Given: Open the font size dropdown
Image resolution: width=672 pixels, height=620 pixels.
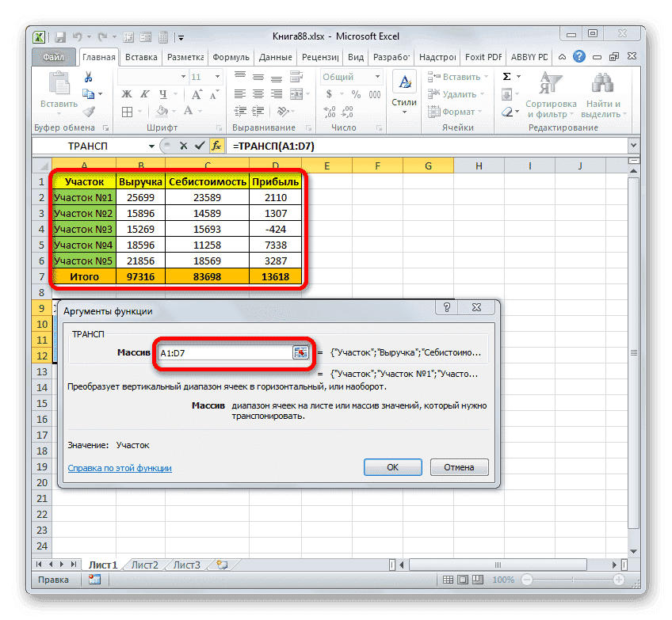Looking at the screenshot, I should click(x=216, y=76).
